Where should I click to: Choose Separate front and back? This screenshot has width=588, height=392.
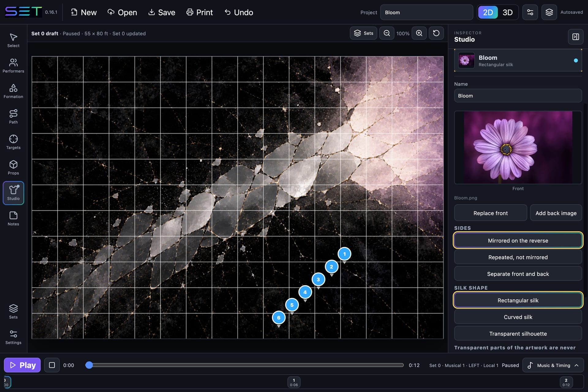click(518, 274)
